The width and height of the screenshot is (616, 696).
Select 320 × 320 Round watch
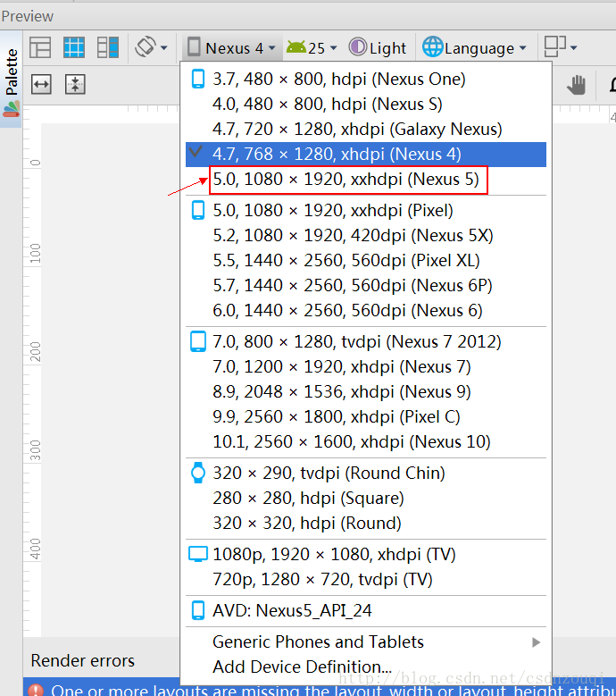coord(366,524)
